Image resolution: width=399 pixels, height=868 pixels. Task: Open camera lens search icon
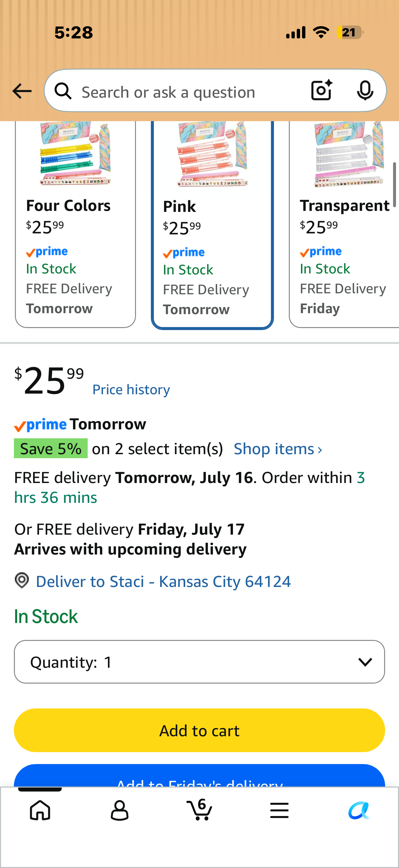[322, 90]
